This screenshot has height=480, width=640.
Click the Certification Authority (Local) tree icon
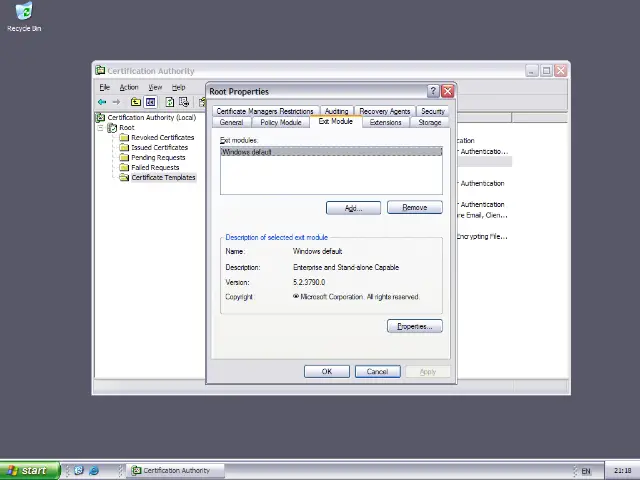(100, 118)
